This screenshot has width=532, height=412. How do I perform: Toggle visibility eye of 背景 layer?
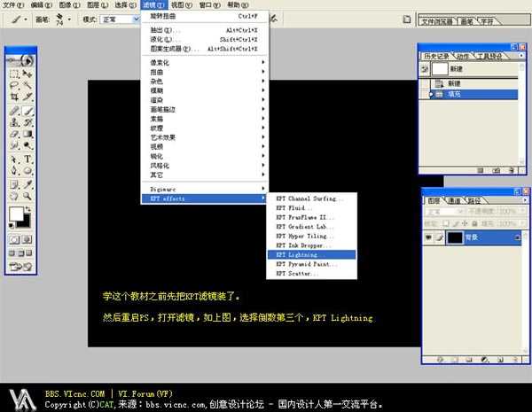[428, 237]
